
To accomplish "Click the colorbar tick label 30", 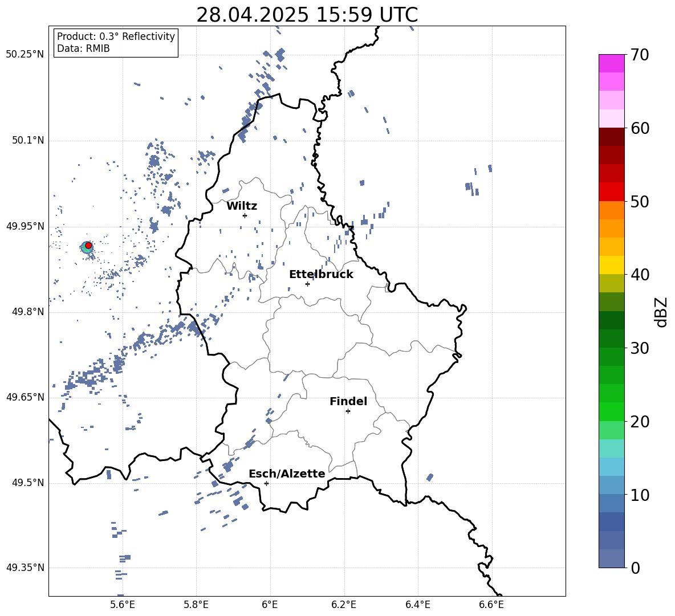I will 640,348.
